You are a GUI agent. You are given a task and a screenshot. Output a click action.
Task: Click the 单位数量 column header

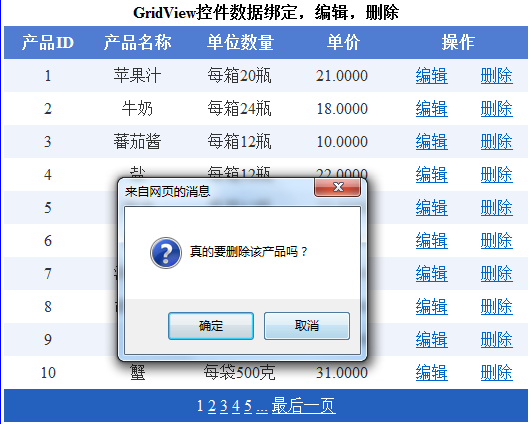240,43
